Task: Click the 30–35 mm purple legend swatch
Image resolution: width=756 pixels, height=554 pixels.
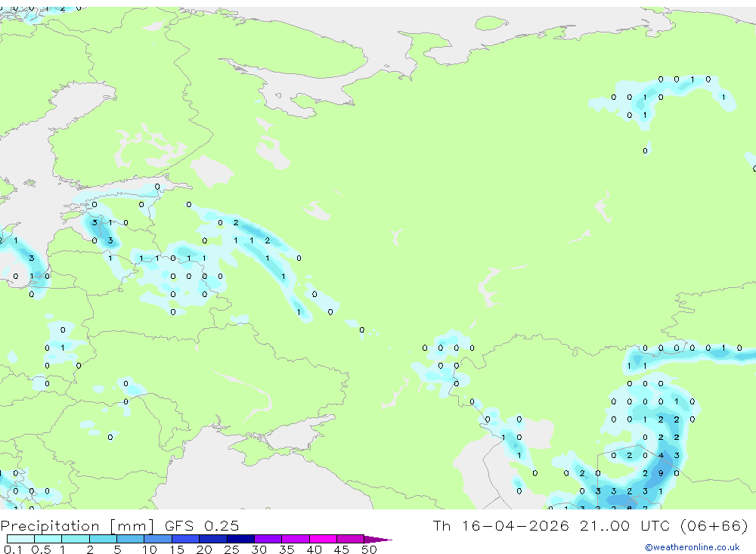Action: click(268, 539)
